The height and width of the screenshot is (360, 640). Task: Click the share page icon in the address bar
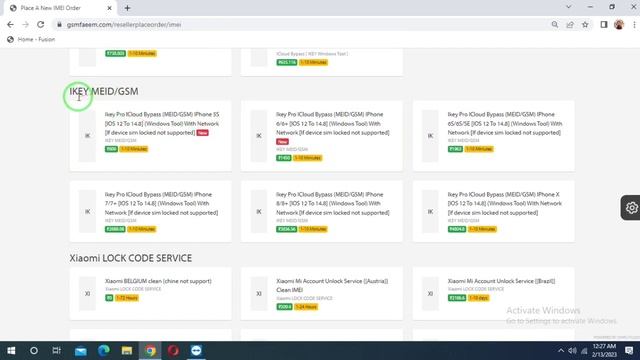[570, 24]
